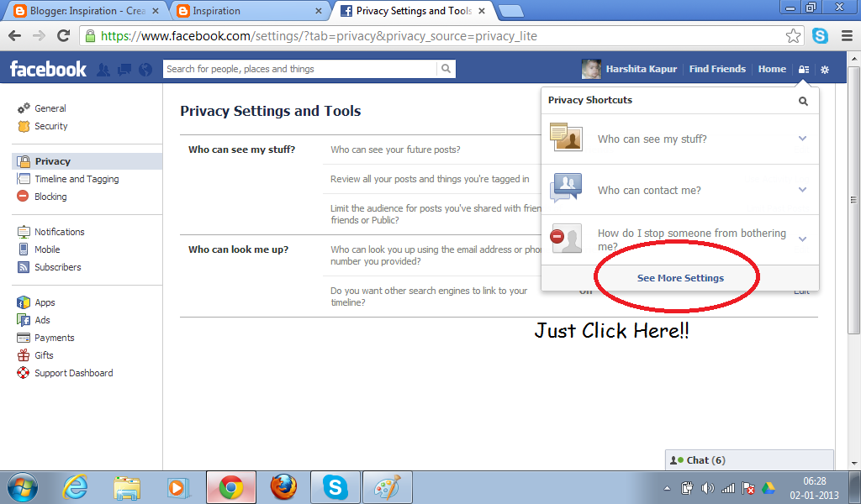Open Windows Explorer from the taskbar
Screen dimensions: 861x504
pos(128,487)
